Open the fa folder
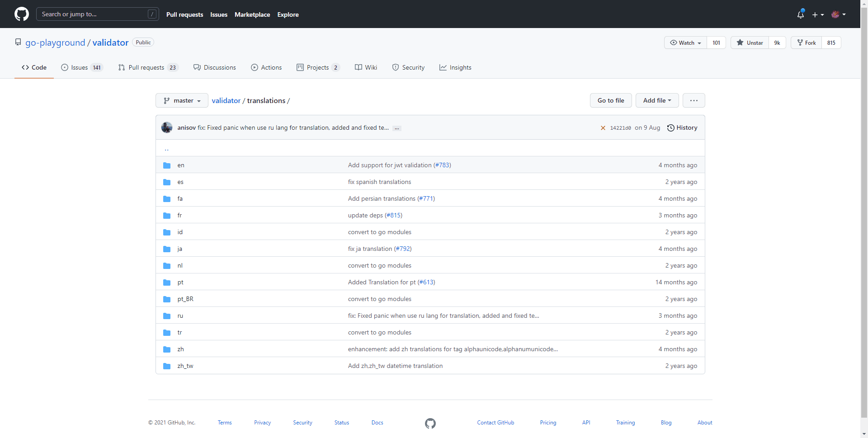 click(x=180, y=199)
